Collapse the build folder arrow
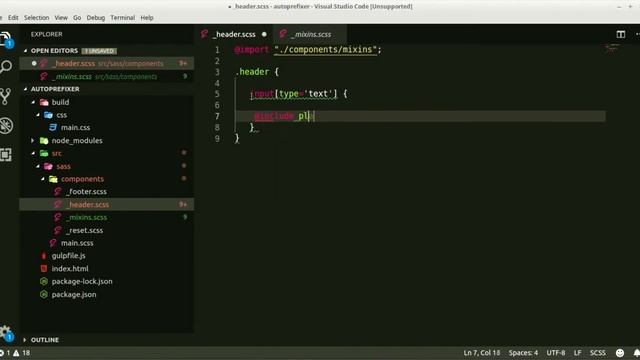Viewport: 640px width, 360px height. pos(33,102)
